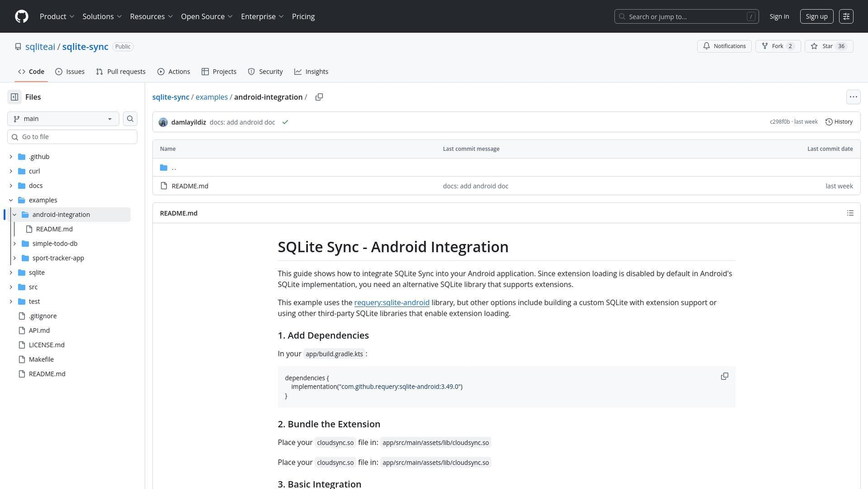
Task: Open the Pricing link in header
Action: (303, 16)
